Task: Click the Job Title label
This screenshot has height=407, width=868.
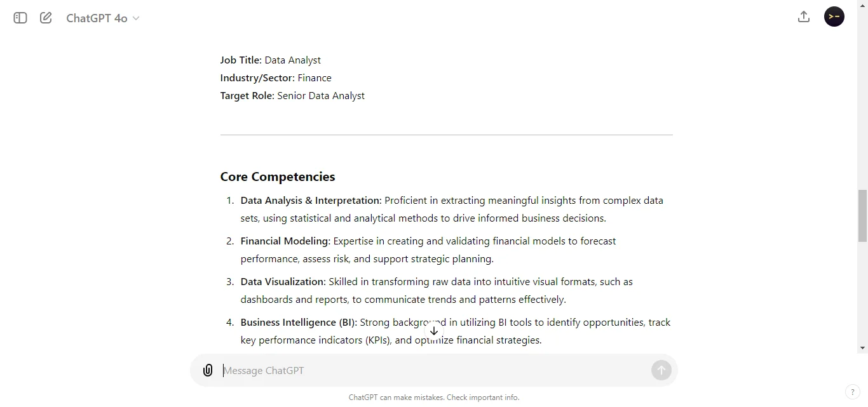Action: click(x=241, y=60)
